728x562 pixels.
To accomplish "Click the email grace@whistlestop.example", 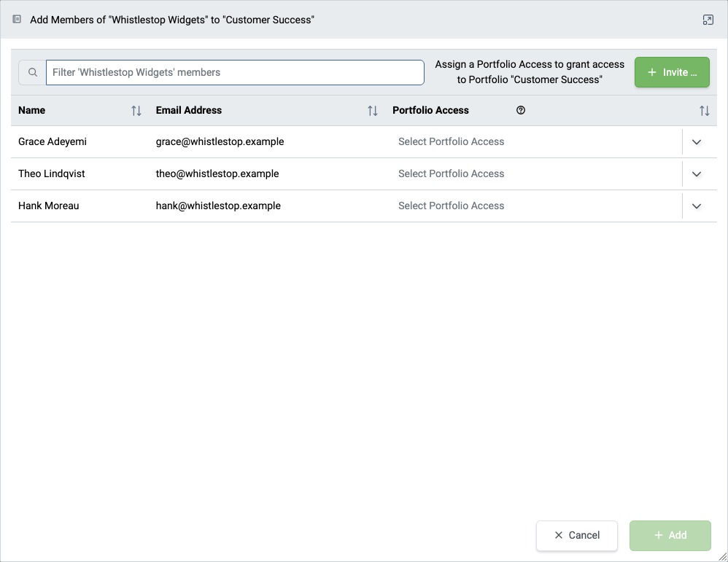I will coord(220,141).
